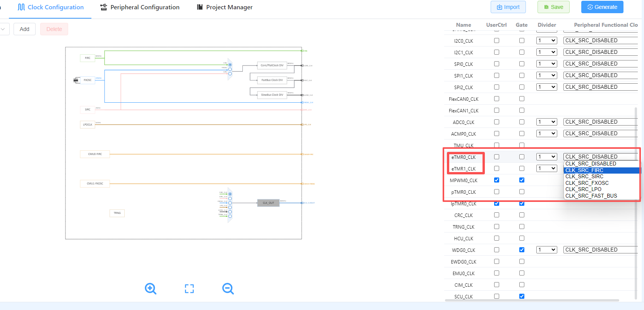
Task: Open the Divider dropdown for eTMR1_CLK
Action: pos(547,169)
